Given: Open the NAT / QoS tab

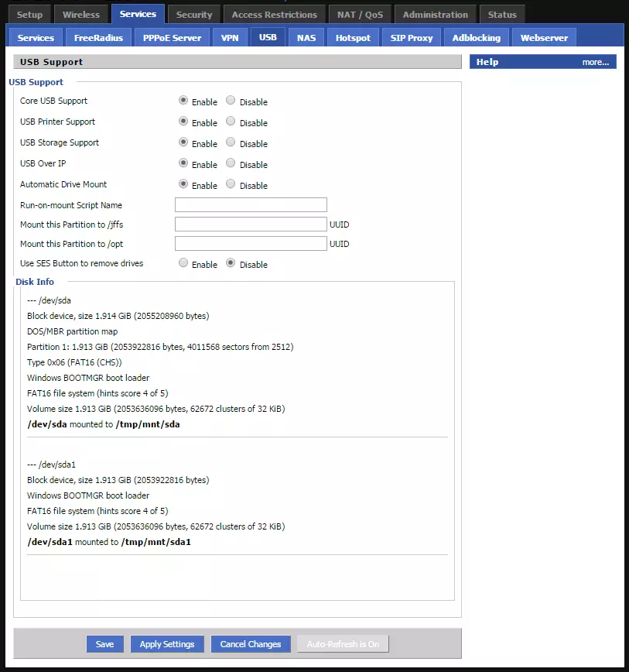Looking at the screenshot, I should 360,13.
